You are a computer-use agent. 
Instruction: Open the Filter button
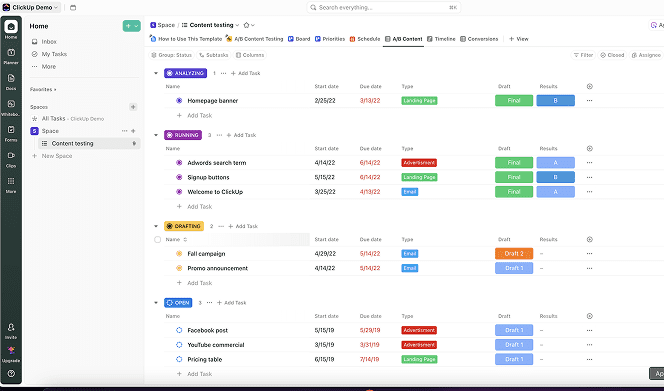click(x=583, y=55)
